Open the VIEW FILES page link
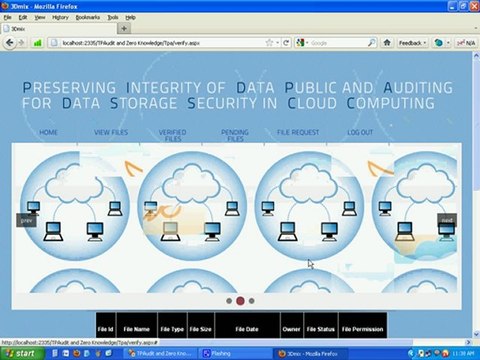 point(111,132)
